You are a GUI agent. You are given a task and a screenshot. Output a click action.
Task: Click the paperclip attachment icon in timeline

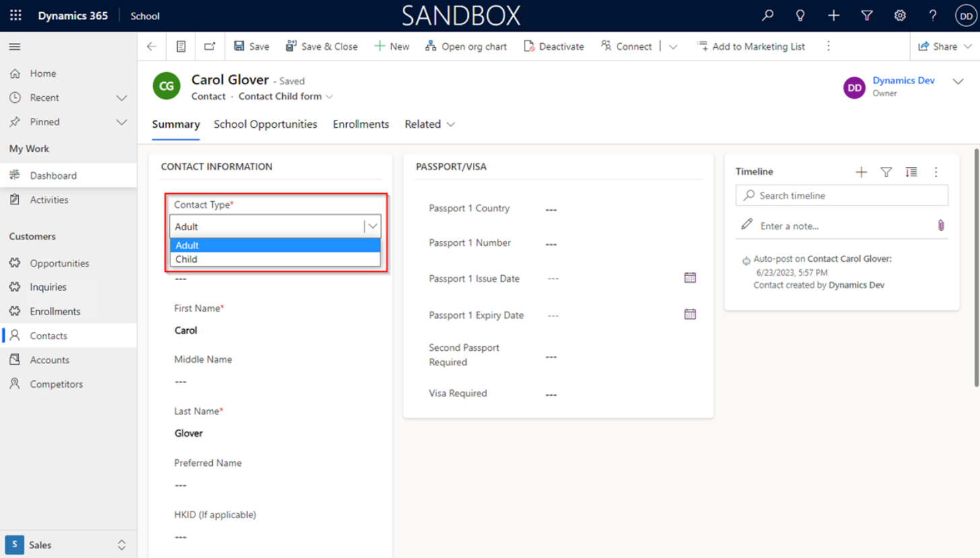pyautogui.click(x=941, y=225)
